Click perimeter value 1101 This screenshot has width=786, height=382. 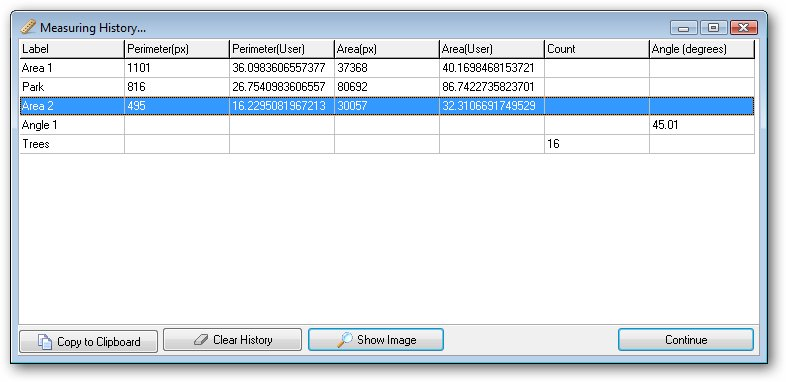pos(139,68)
